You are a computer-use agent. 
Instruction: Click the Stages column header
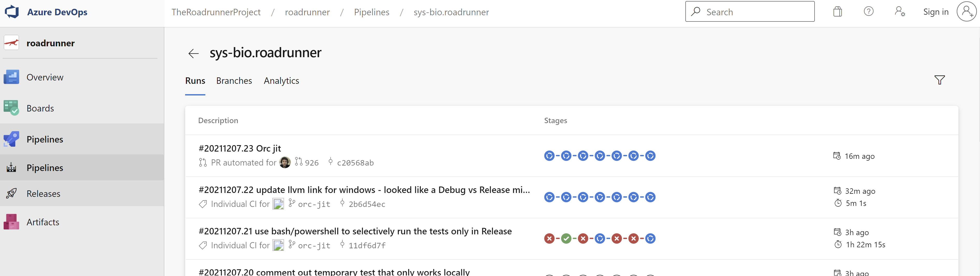(555, 121)
